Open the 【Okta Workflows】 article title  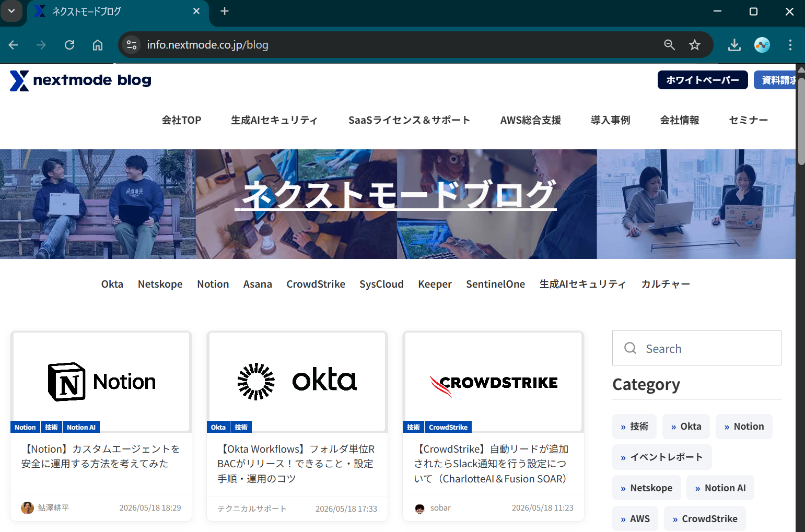point(297,464)
